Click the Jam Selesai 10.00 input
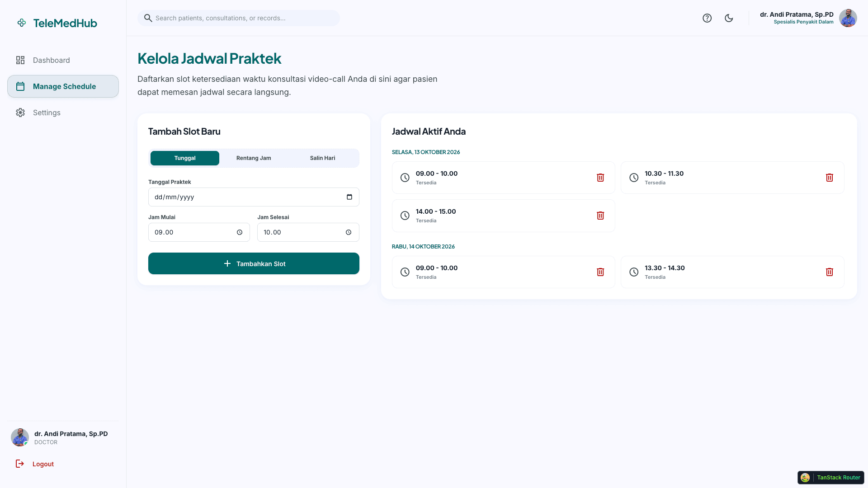868x488 pixels. click(x=308, y=232)
